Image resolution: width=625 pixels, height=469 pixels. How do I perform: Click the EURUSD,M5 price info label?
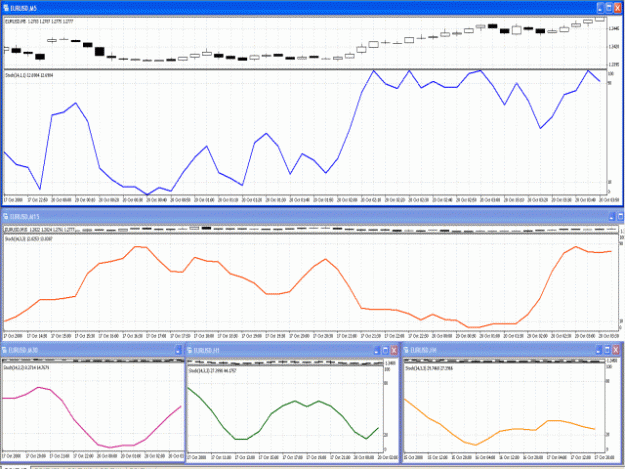tap(39, 21)
